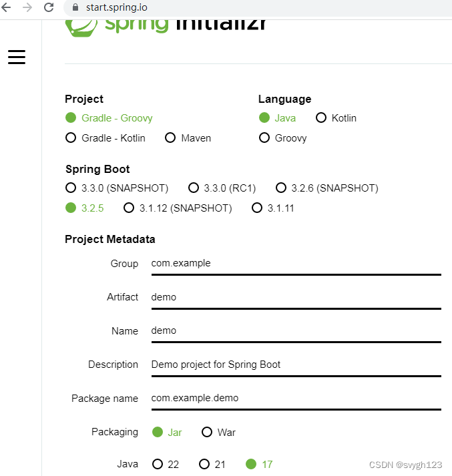Open the hamburger side menu
The width and height of the screenshot is (452, 476).
coord(17,57)
